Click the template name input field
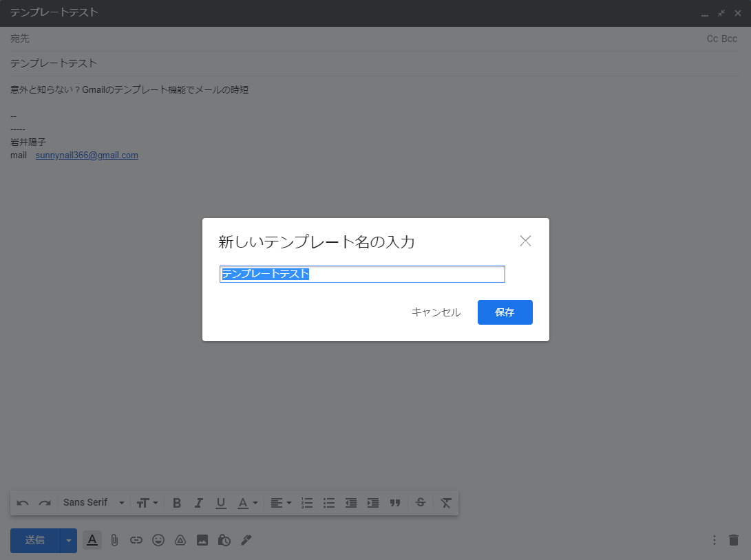Image resolution: width=751 pixels, height=560 pixels. coord(362,274)
